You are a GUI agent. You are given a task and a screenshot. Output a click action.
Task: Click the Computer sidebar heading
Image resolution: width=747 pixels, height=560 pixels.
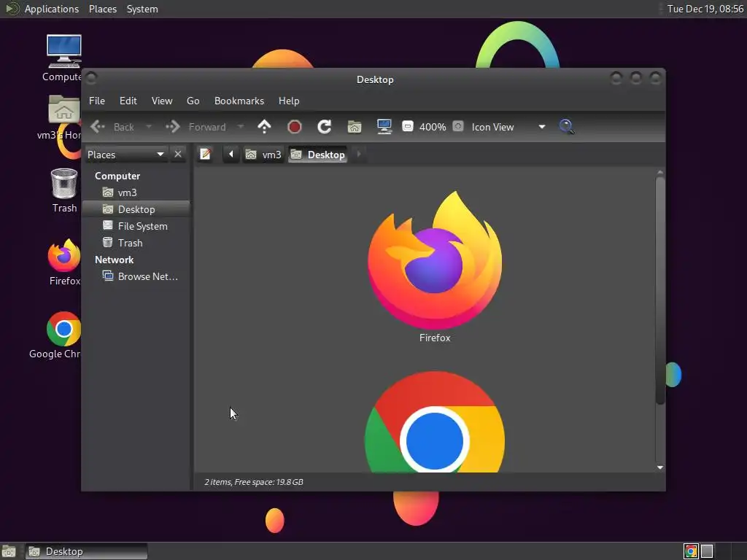click(117, 176)
